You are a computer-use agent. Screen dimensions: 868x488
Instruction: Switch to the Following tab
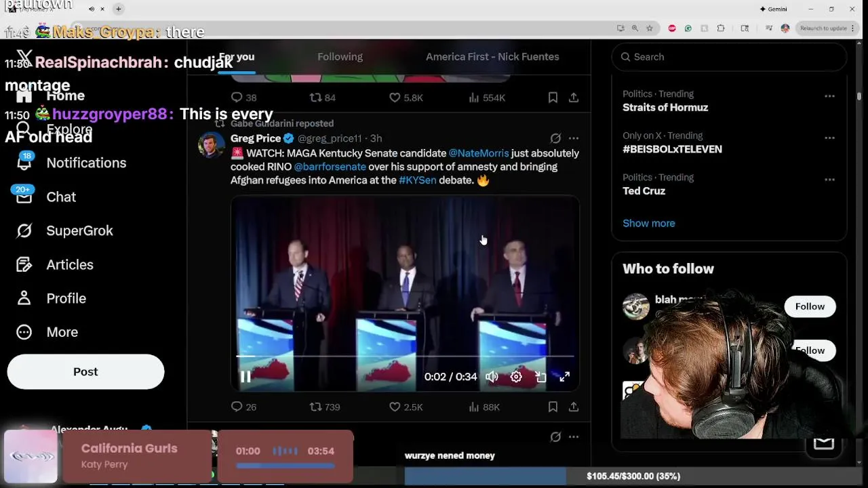[340, 57]
